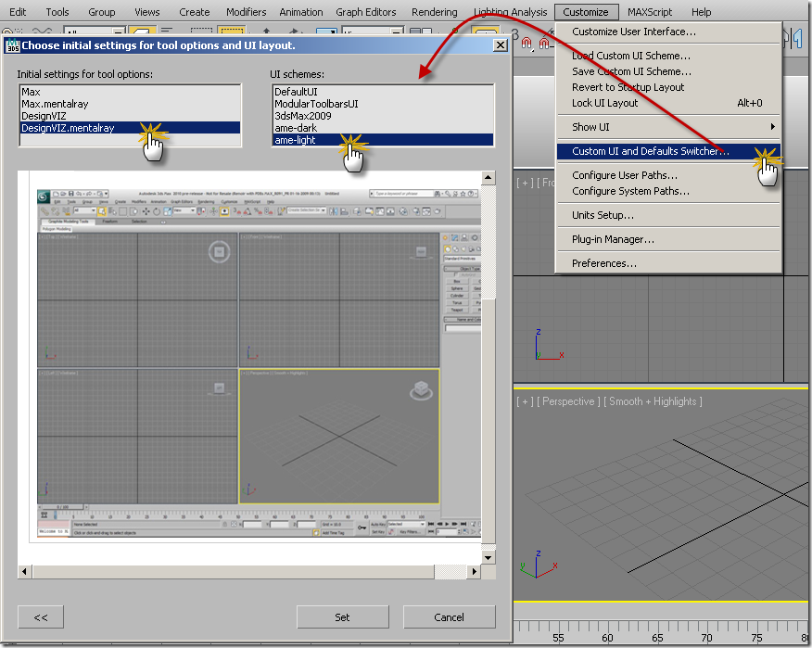Collapse the open Customize menu

tap(586, 12)
